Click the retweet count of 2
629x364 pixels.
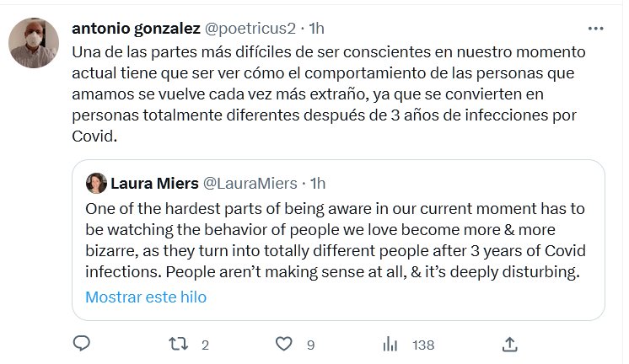click(205, 345)
